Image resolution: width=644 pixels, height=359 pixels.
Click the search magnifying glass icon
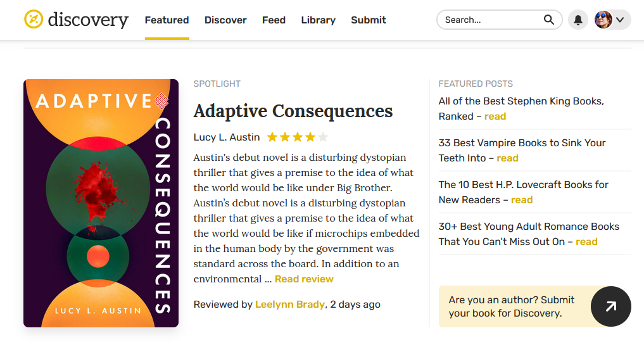pos(548,20)
